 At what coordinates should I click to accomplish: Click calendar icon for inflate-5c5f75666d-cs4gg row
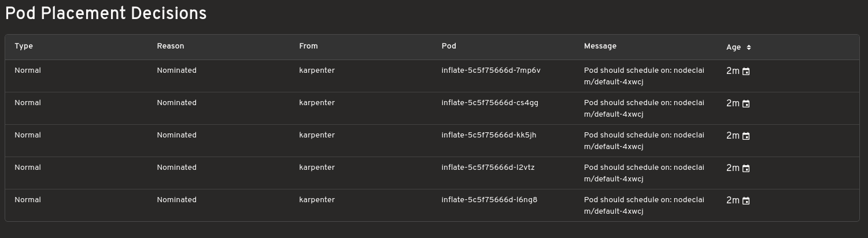[x=746, y=104]
